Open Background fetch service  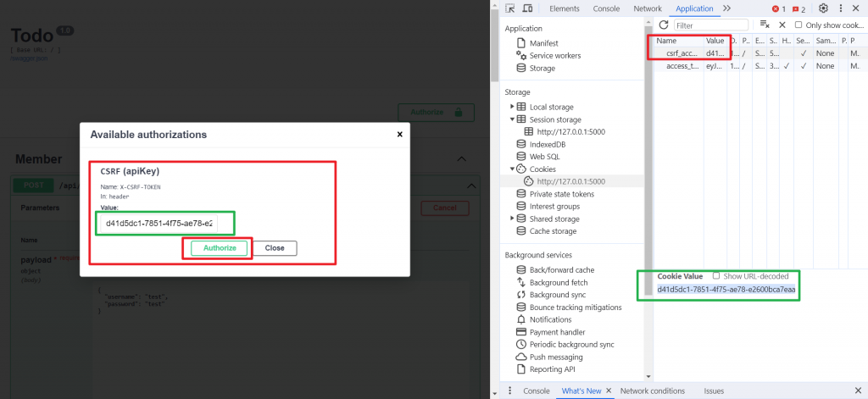557,282
